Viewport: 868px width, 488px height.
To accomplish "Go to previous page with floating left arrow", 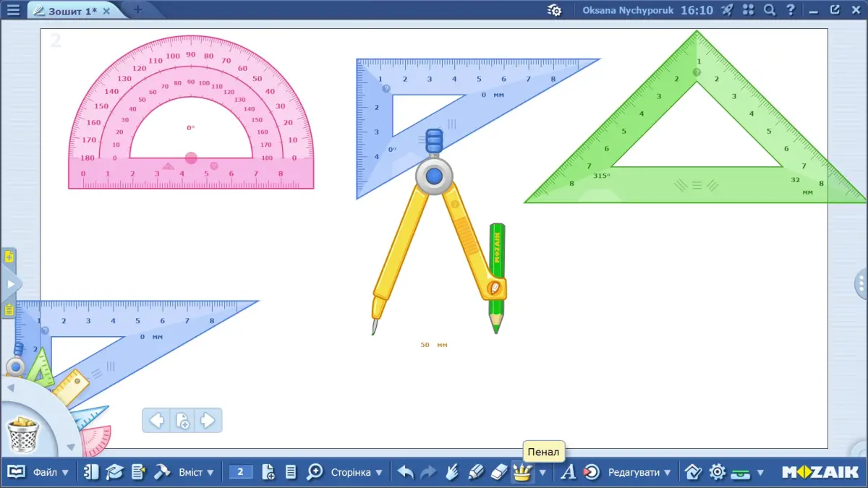I will click(x=156, y=420).
